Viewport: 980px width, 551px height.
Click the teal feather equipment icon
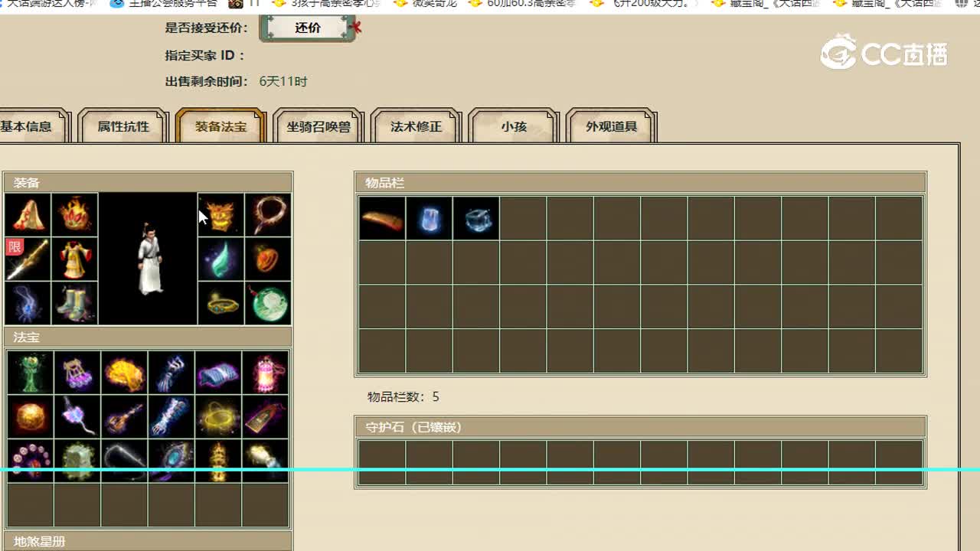click(x=221, y=259)
